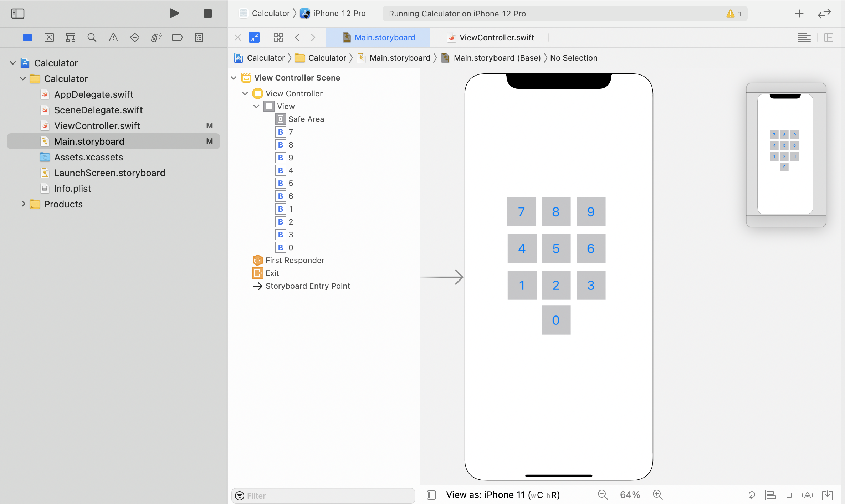This screenshot has width=845, height=504.
Task: Click the zoom in magnifier icon
Action: [x=657, y=495]
